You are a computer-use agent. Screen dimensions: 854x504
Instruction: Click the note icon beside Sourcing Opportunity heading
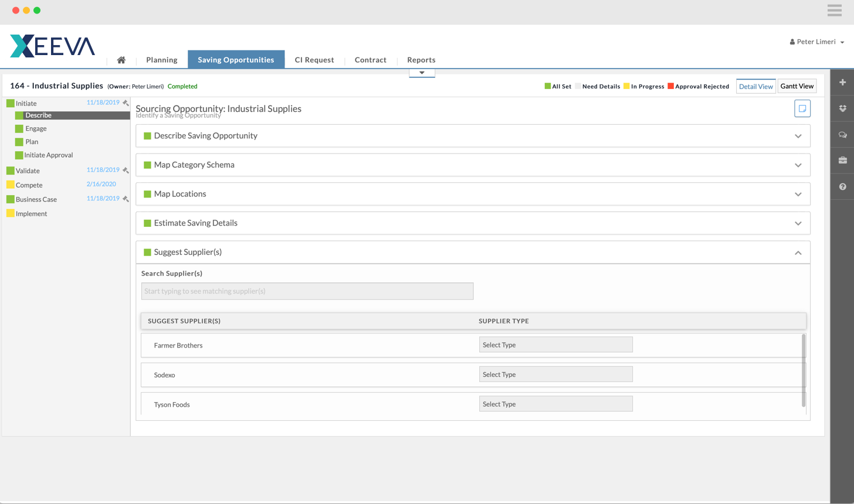pos(802,108)
